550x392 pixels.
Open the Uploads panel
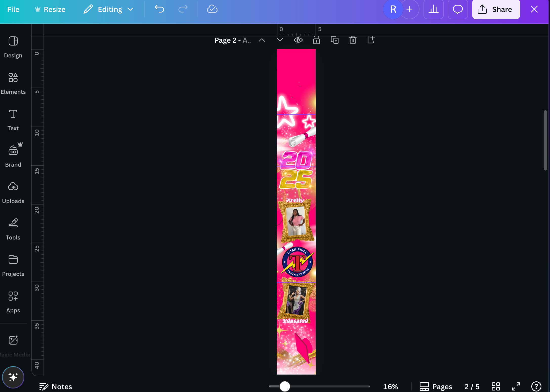pyautogui.click(x=13, y=193)
